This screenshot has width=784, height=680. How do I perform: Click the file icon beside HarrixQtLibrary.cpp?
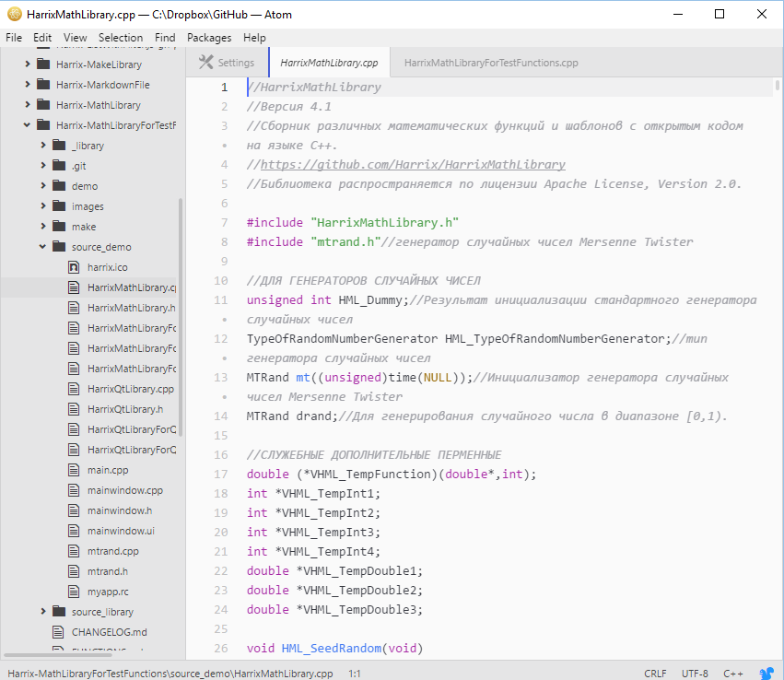[74, 389]
